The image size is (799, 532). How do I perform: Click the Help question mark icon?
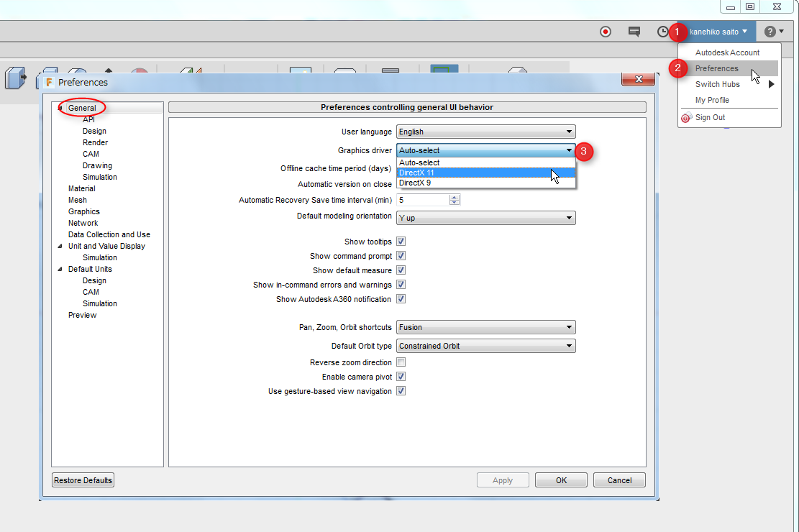770,32
